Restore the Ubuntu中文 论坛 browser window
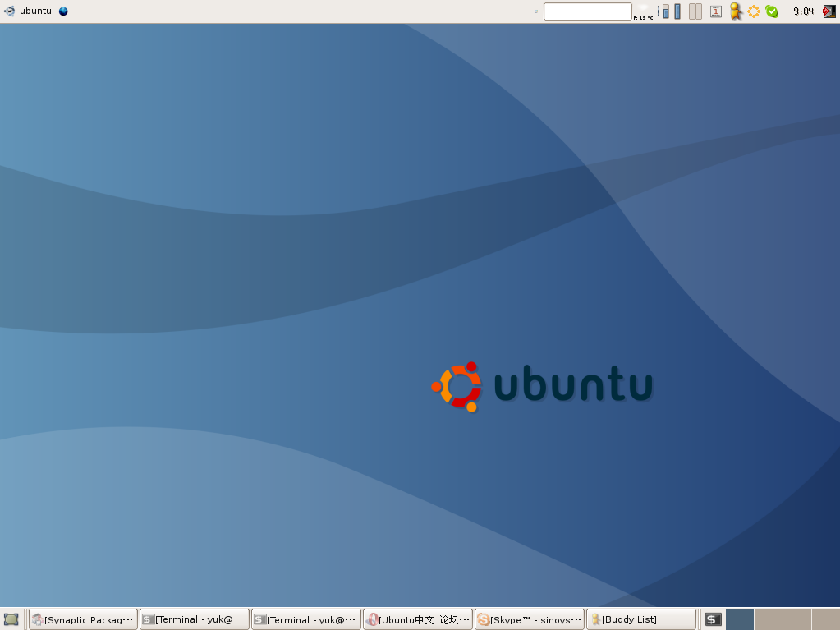This screenshot has height=630, width=840. point(418,620)
